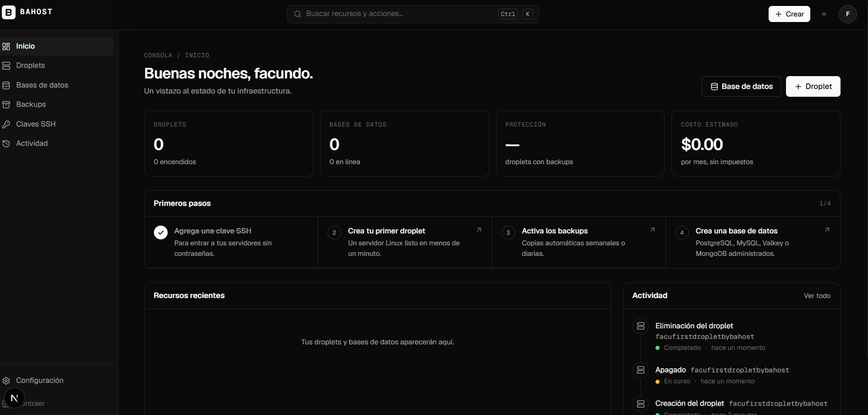The width and height of the screenshot is (868, 415).
Task: Click the Eliminación del droplet activity icon
Action: (x=640, y=326)
